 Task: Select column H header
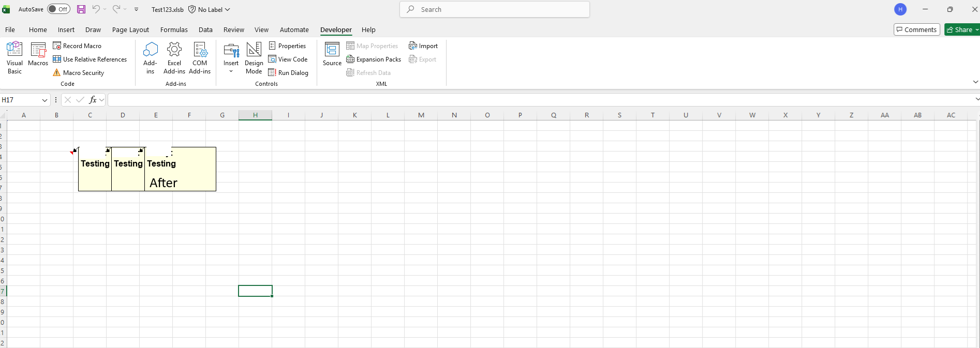click(x=255, y=115)
